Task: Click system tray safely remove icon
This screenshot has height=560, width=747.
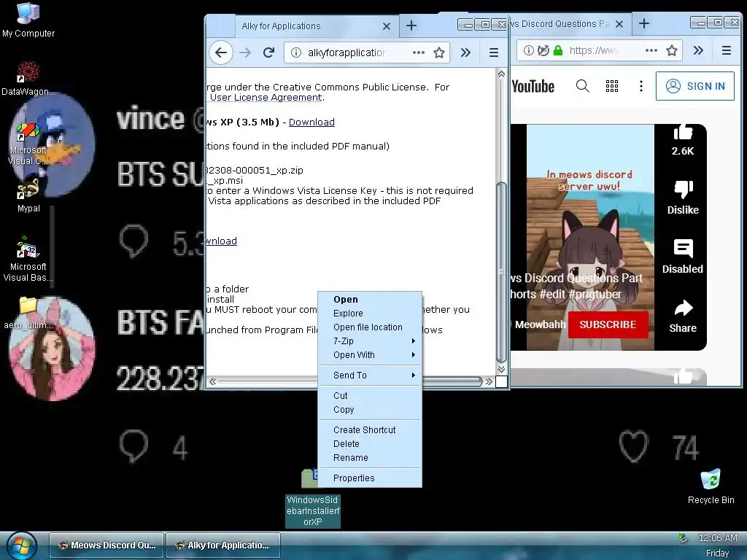Action: (x=683, y=538)
